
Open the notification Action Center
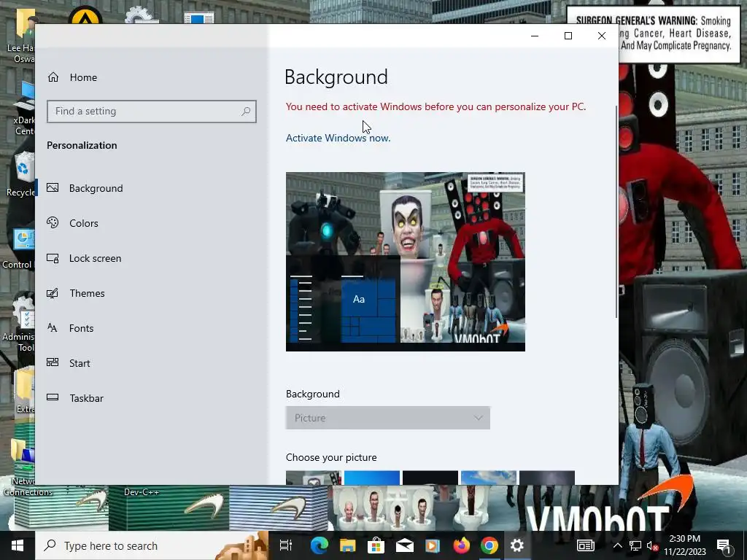pyautogui.click(x=724, y=545)
